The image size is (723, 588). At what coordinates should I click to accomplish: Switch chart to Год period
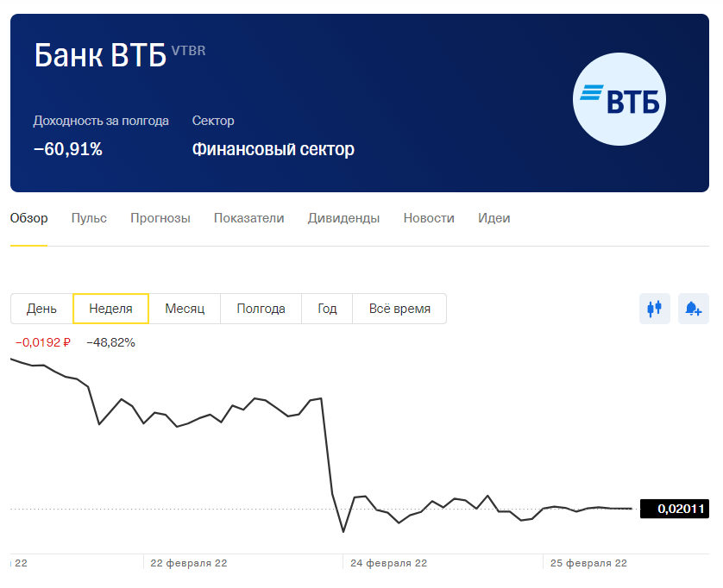tap(327, 309)
